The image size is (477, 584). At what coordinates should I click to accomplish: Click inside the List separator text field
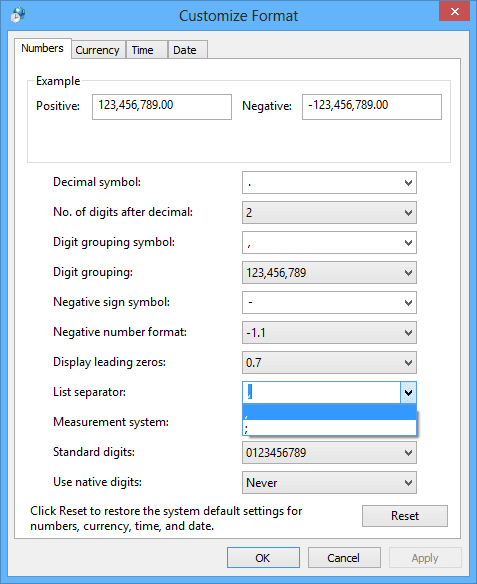(322, 392)
